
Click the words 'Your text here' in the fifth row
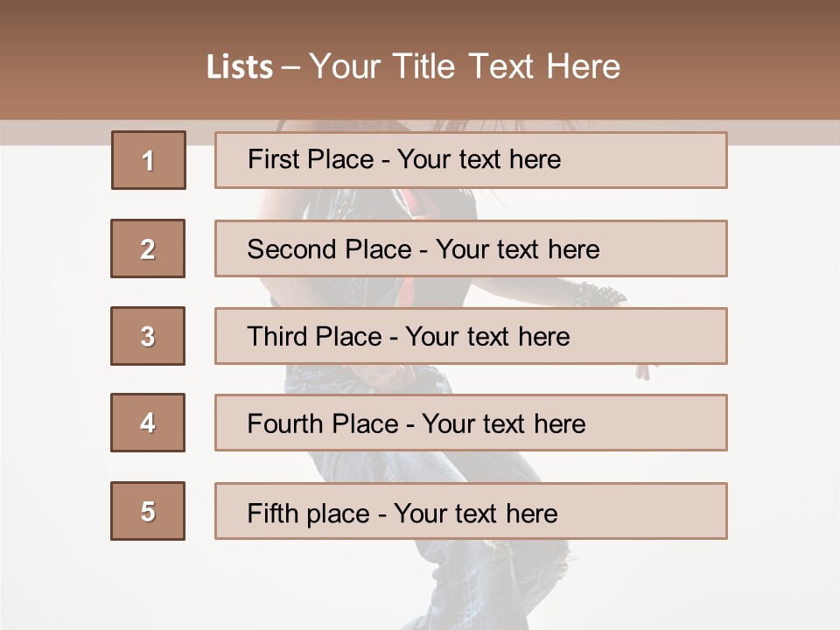point(475,513)
